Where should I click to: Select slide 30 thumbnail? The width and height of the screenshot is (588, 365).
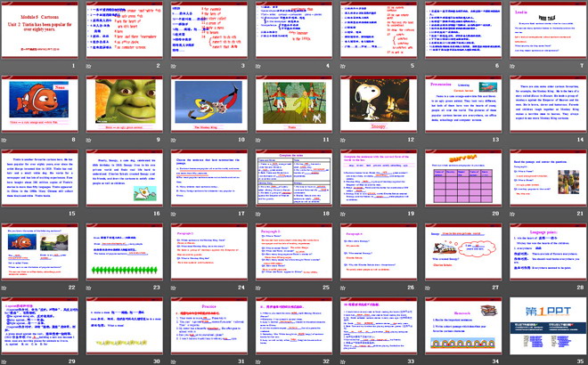pyautogui.click(x=125, y=326)
